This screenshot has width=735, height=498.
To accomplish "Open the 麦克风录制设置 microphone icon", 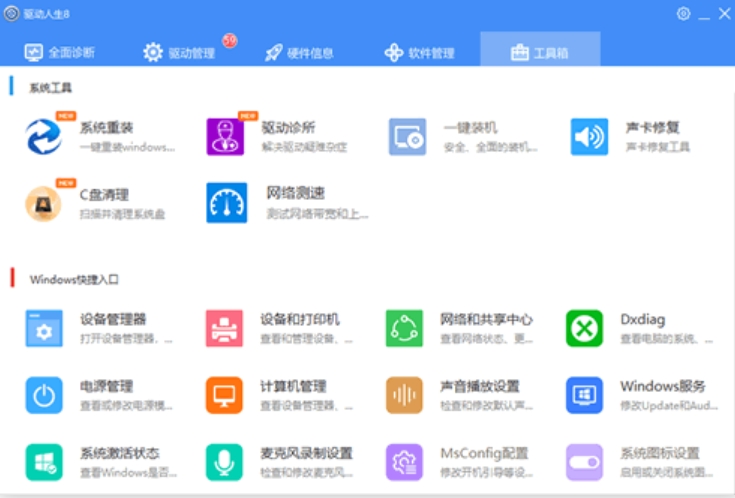I will [x=224, y=462].
